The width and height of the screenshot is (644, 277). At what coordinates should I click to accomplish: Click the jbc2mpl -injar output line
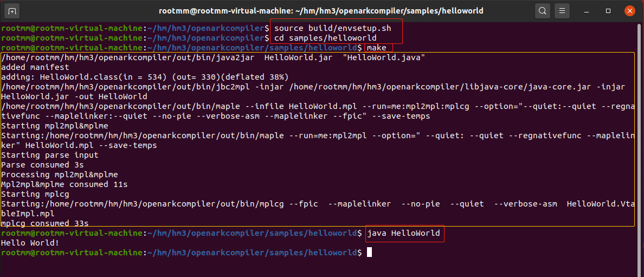coord(313,87)
